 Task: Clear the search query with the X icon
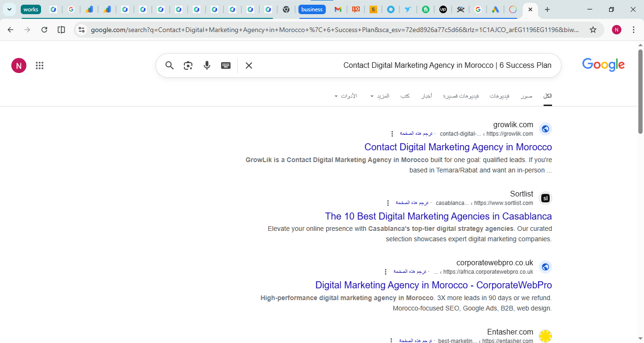248,65
